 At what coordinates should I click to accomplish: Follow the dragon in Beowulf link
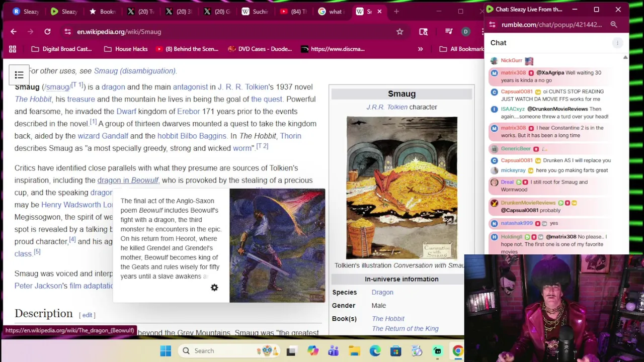click(128, 180)
